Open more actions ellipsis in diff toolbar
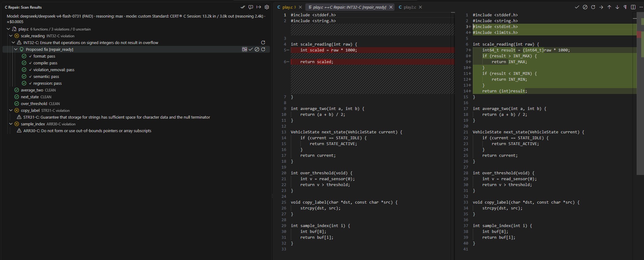This screenshot has height=260, width=644. pyautogui.click(x=641, y=7)
